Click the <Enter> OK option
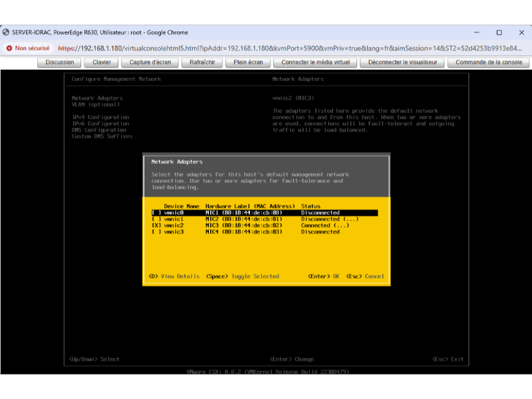Viewport: 532px width, 399px height. click(x=324, y=276)
